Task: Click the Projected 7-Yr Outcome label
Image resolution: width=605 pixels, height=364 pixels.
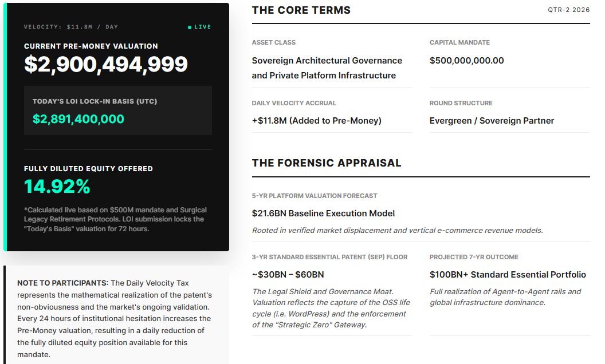Action: (x=474, y=257)
